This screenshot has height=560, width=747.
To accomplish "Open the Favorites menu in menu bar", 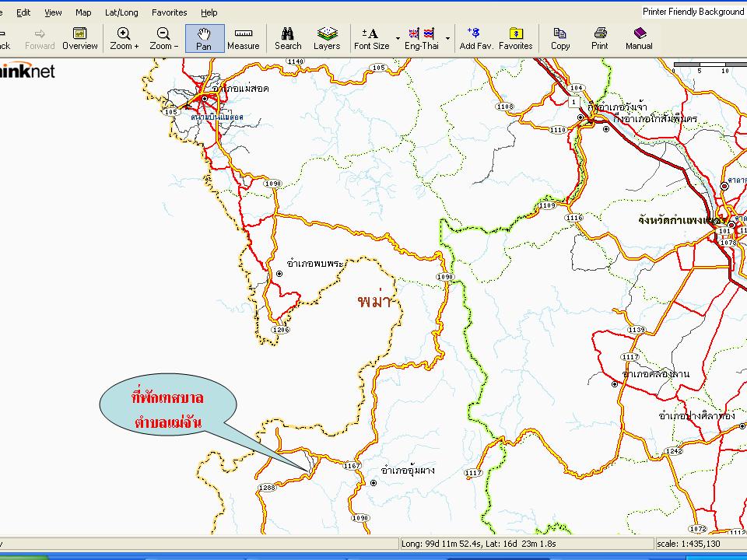I will pyautogui.click(x=169, y=12).
